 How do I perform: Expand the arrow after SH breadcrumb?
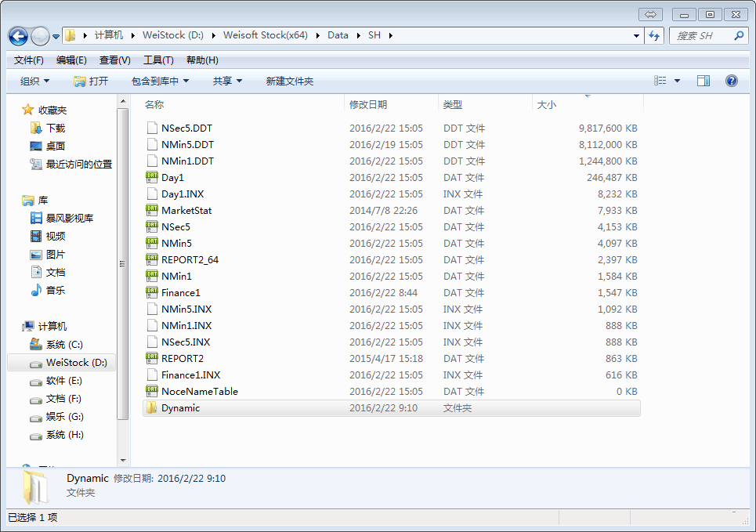[391, 35]
